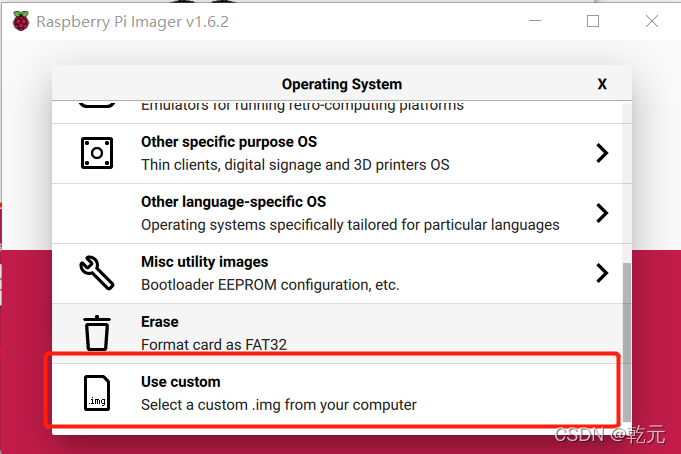This screenshot has width=681, height=454.
Task: Click 'Select a custom .img from your computer' text
Action: (279, 405)
